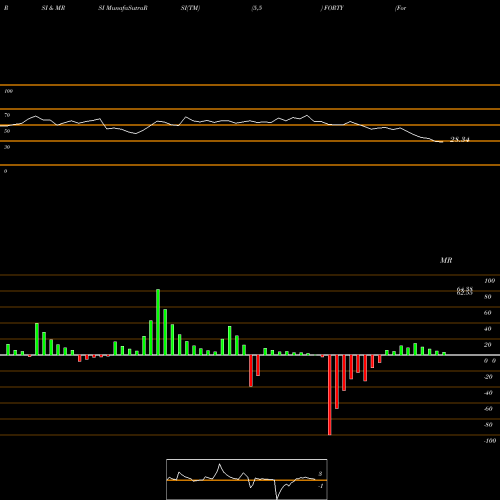This screenshot has width=500, height=500.
Task: Click the MR axis '-40' label
Action: click(x=488, y=393)
